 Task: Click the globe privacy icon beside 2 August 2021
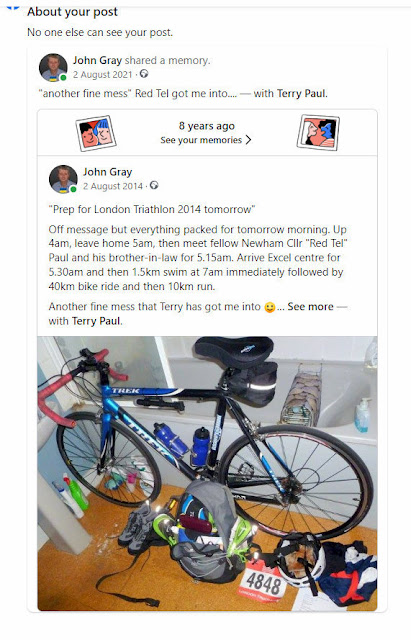[x=144, y=74]
